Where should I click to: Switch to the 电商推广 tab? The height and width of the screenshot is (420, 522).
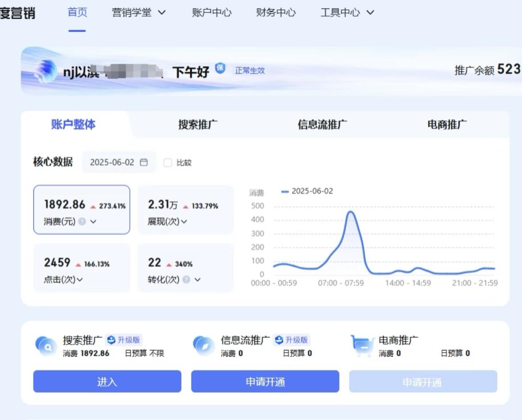[447, 124]
